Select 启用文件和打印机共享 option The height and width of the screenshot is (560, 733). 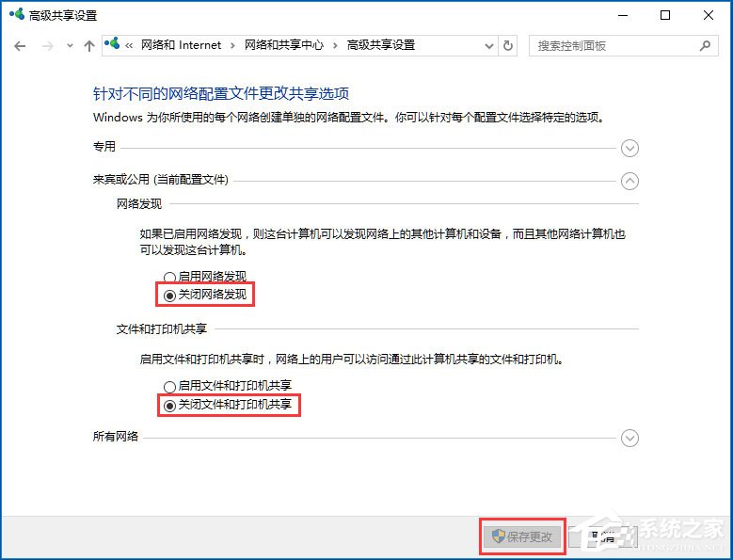point(228,386)
